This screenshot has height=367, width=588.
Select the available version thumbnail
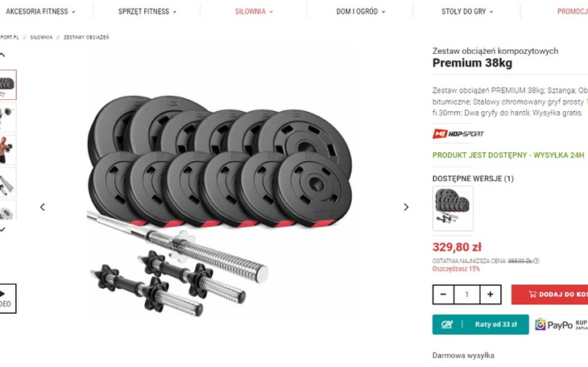(x=453, y=208)
